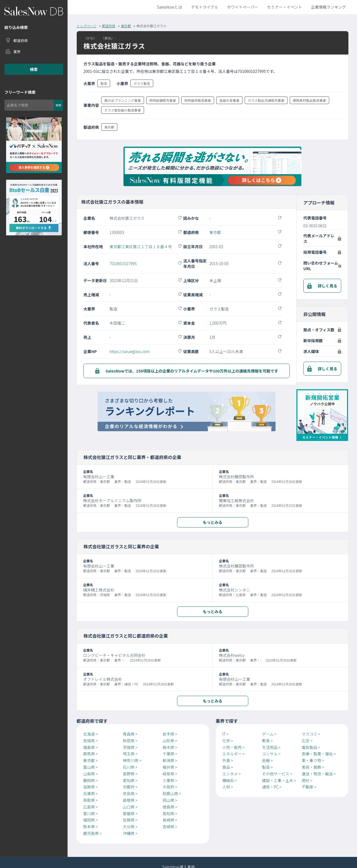Screen dimensions: 357x868
Task: Click refresh icon directly before the 資本金 label
Action: click(x=180, y=322)
